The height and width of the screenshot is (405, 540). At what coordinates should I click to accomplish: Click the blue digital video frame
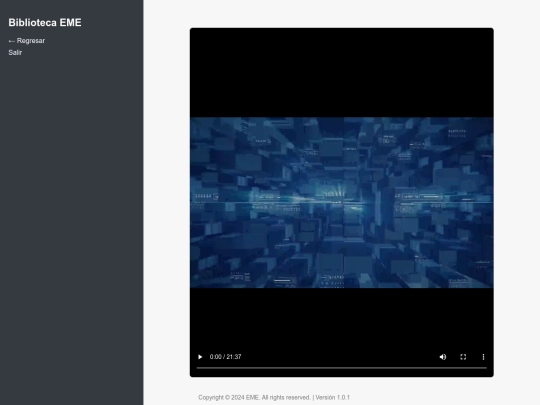342,202
